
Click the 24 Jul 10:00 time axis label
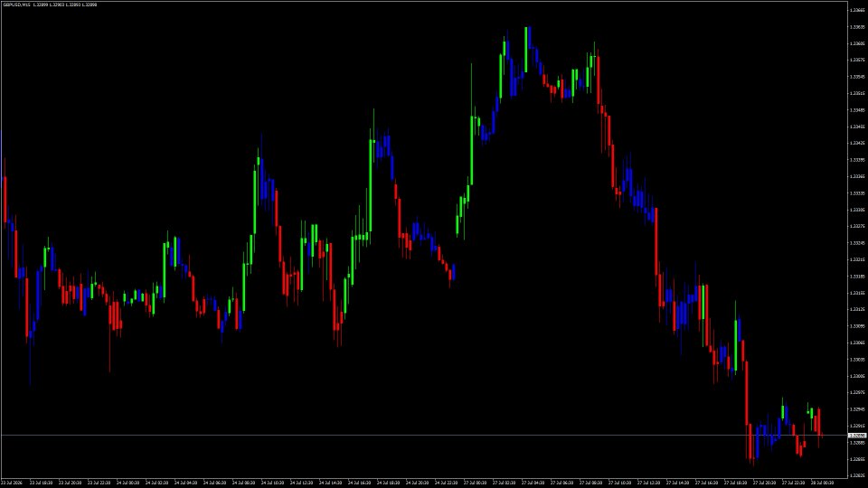(272, 483)
